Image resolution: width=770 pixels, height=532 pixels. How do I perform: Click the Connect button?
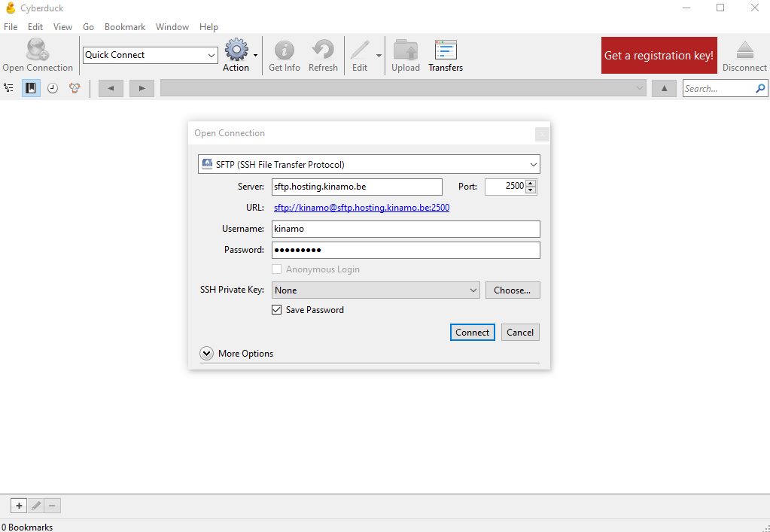point(472,332)
